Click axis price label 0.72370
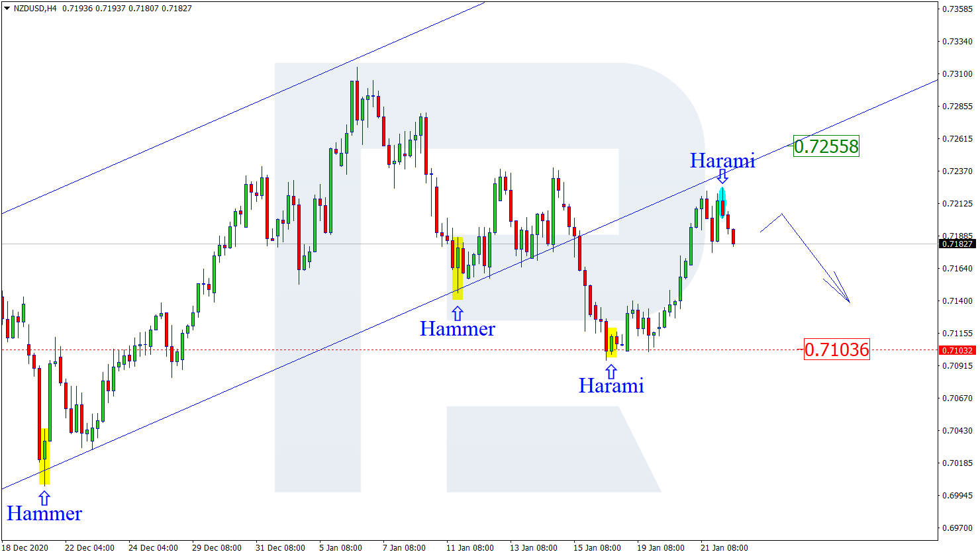The width and height of the screenshot is (980, 556). 957,171
